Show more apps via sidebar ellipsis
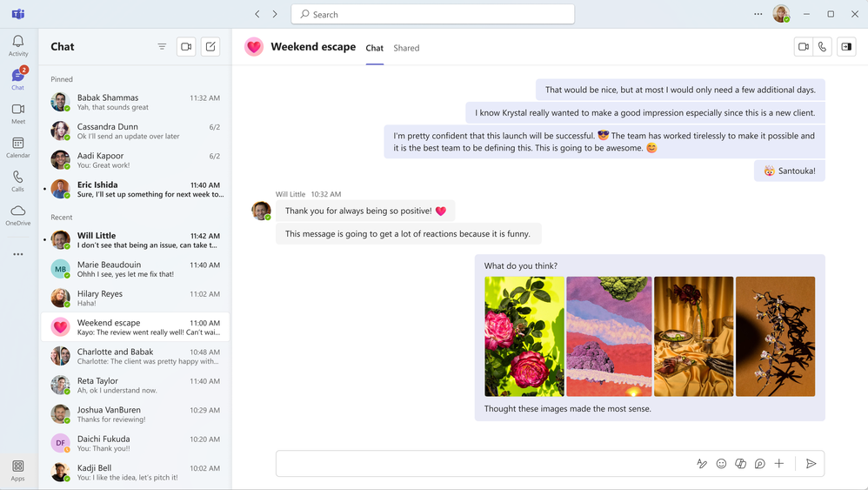 tap(17, 254)
